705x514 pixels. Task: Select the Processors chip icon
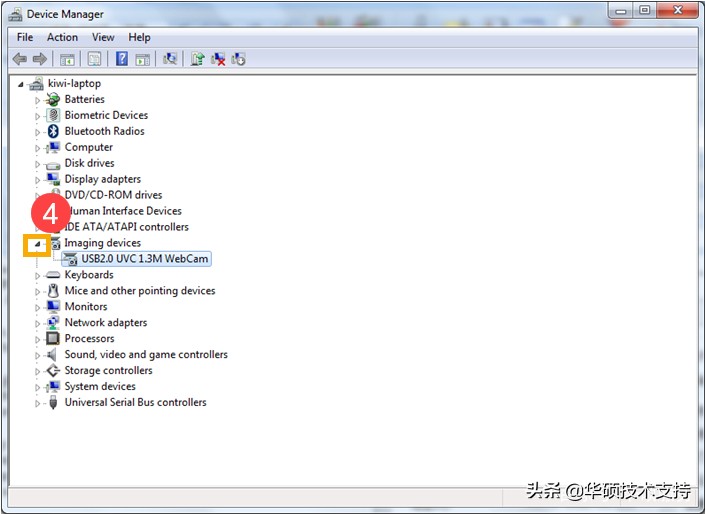[x=53, y=338]
